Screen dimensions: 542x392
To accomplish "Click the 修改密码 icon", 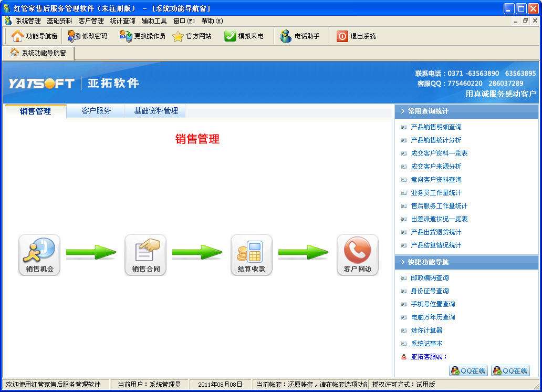I will pyautogui.click(x=87, y=36).
